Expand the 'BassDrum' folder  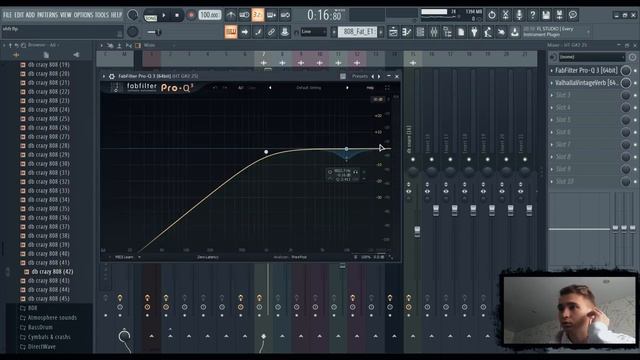pos(40,327)
